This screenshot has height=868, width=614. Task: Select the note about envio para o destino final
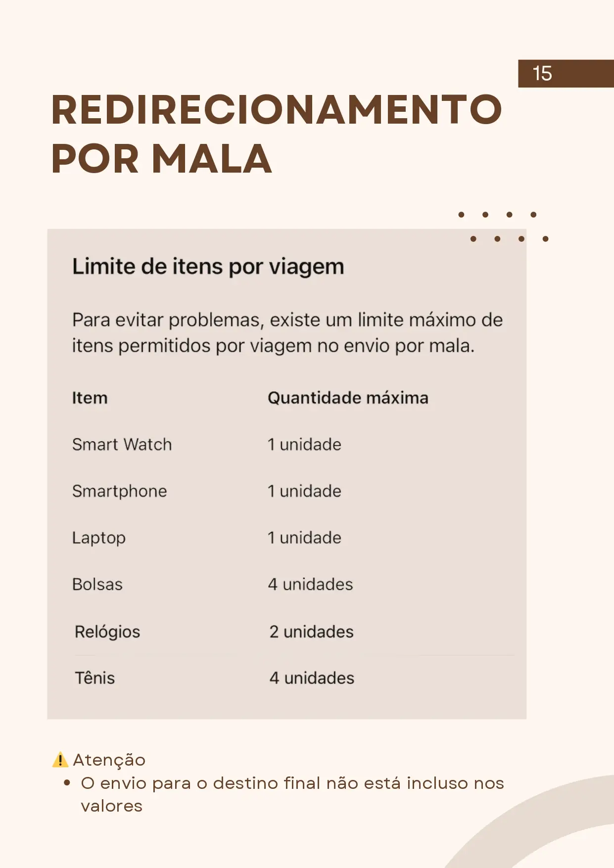[292, 794]
